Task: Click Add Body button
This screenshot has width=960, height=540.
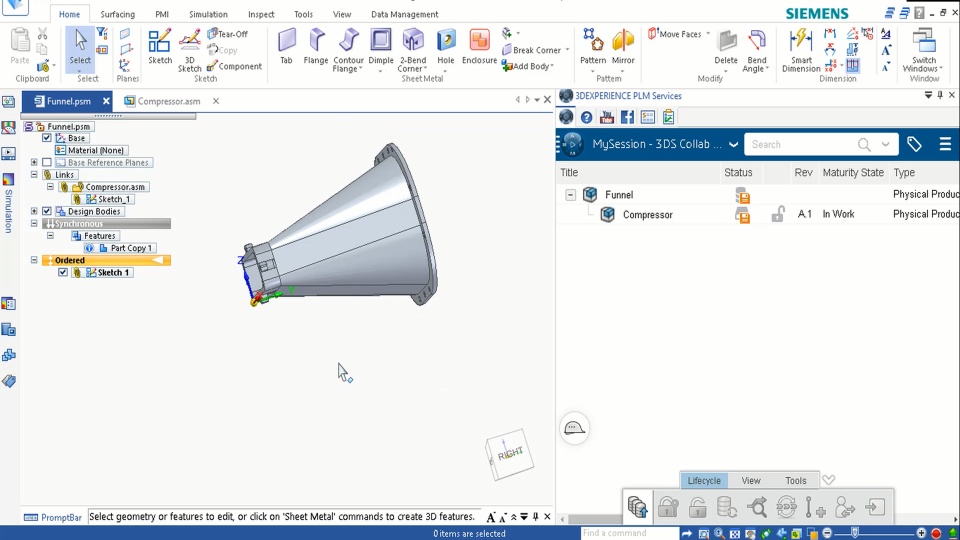Action: pos(528,66)
